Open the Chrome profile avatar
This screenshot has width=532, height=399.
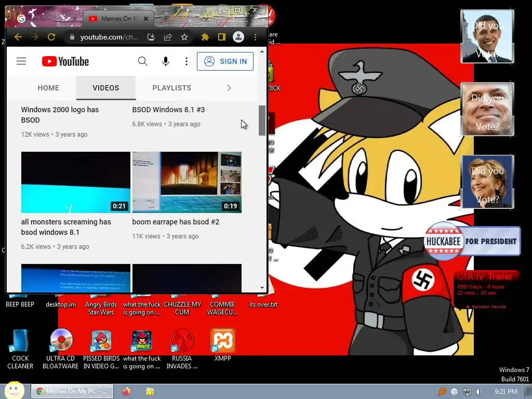pyautogui.click(x=238, y=37)
